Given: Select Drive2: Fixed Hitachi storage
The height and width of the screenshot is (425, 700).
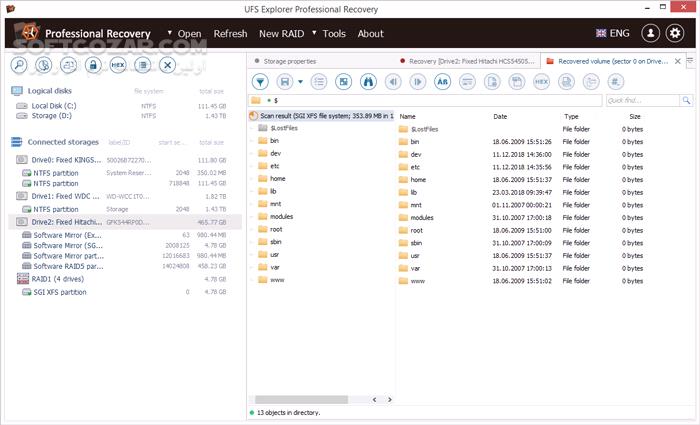Looking at the screenshot, I should click(125, 222).
